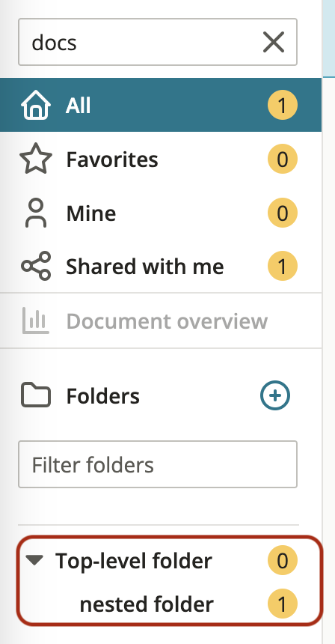Image resolution: width=335 pixels, height=644 pixels.
Task: Select Top-level folder in tree
Action: pyautogui.click(x=134, y=561)
